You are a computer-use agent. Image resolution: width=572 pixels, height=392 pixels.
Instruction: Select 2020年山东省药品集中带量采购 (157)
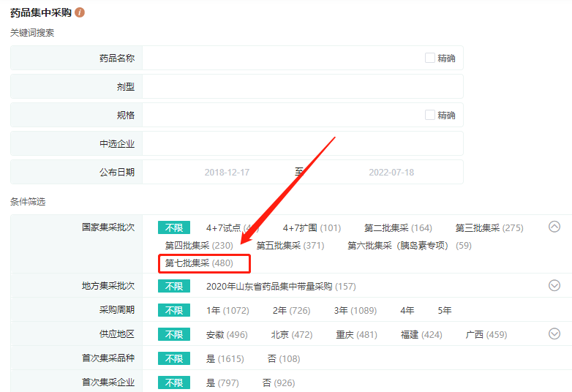(x=281, y=286)
